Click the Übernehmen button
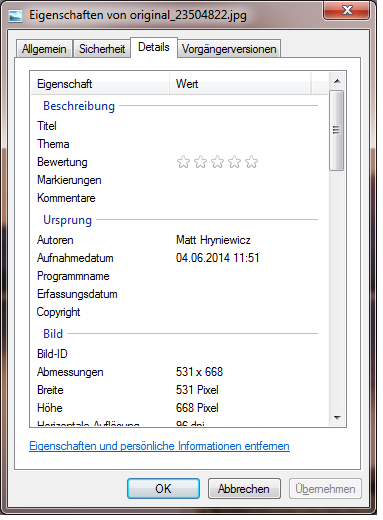 pyautogui.click(x=325, y=489)
